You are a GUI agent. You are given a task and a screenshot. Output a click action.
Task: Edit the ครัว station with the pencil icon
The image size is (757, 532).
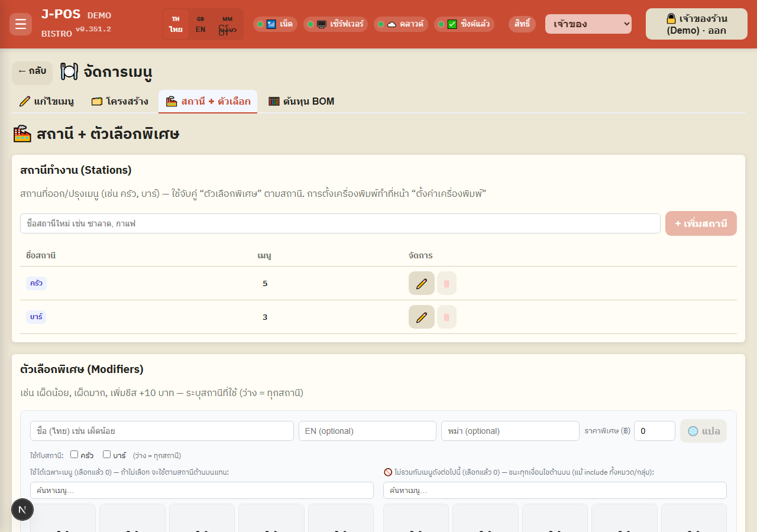422,283
